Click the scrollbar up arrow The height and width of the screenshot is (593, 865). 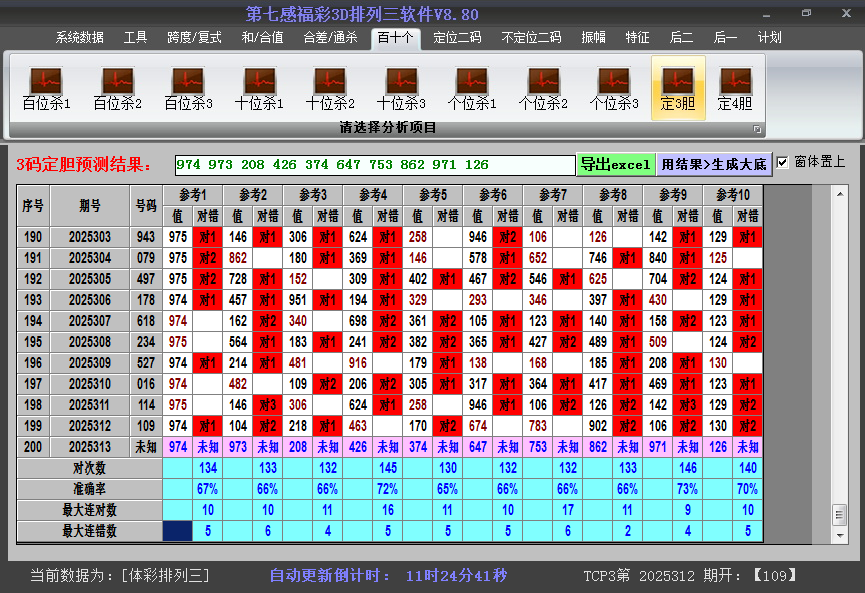[x=840, y=192]
